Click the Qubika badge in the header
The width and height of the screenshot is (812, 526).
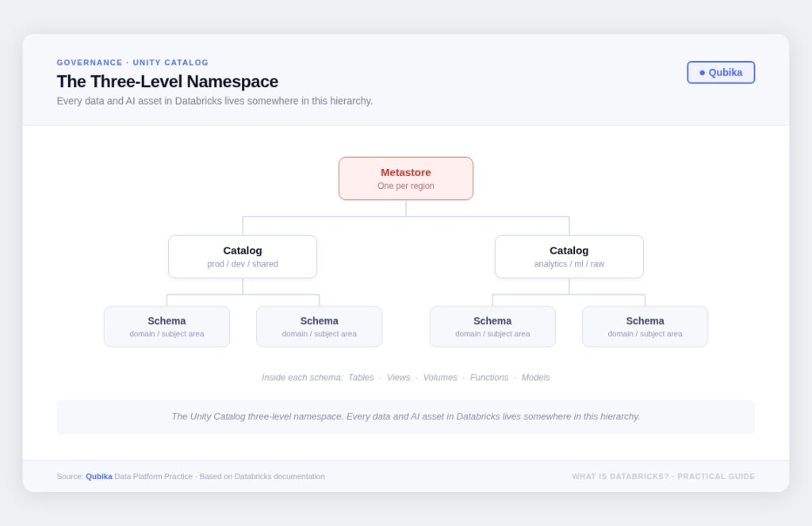(721, 72)
